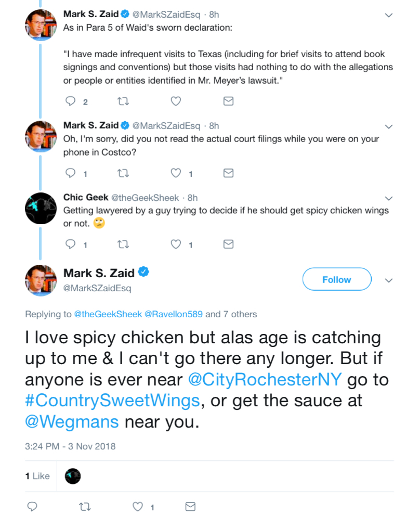Open the @CityRochesterNY mention link

tap(265, 379)
